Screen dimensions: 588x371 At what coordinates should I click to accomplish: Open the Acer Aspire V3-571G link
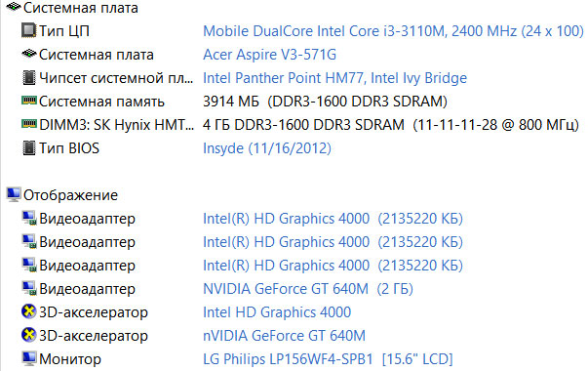[x=269, y=55]
